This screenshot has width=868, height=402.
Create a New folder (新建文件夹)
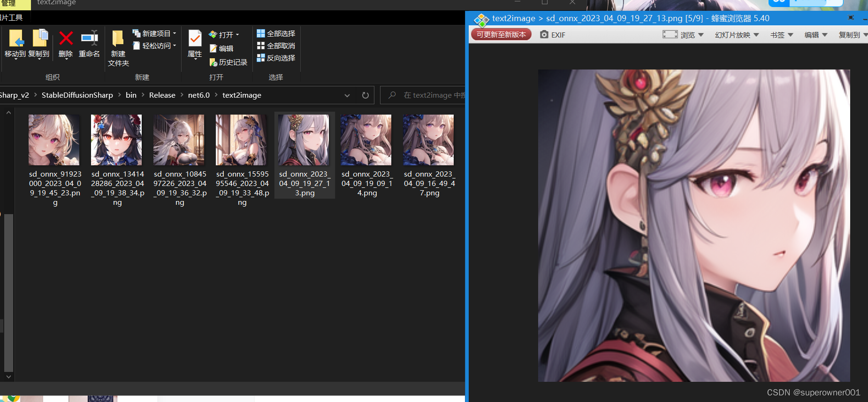click(x=118, y=48)
